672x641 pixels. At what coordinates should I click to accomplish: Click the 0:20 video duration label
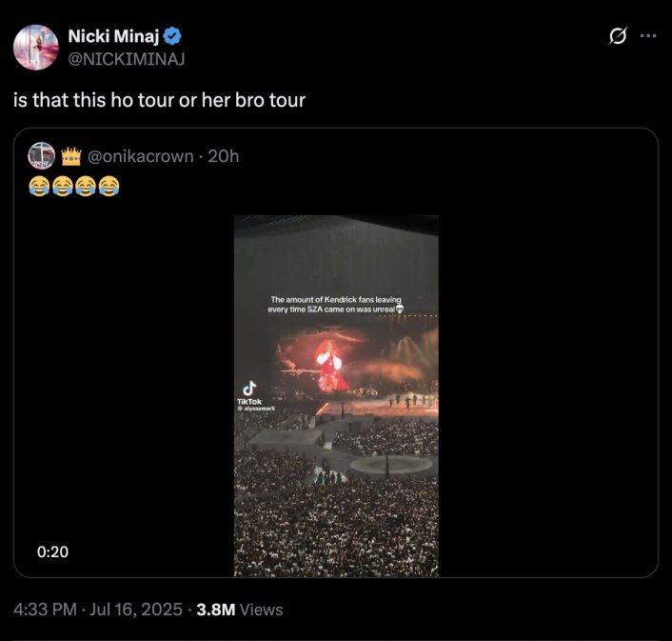point(52,551)
